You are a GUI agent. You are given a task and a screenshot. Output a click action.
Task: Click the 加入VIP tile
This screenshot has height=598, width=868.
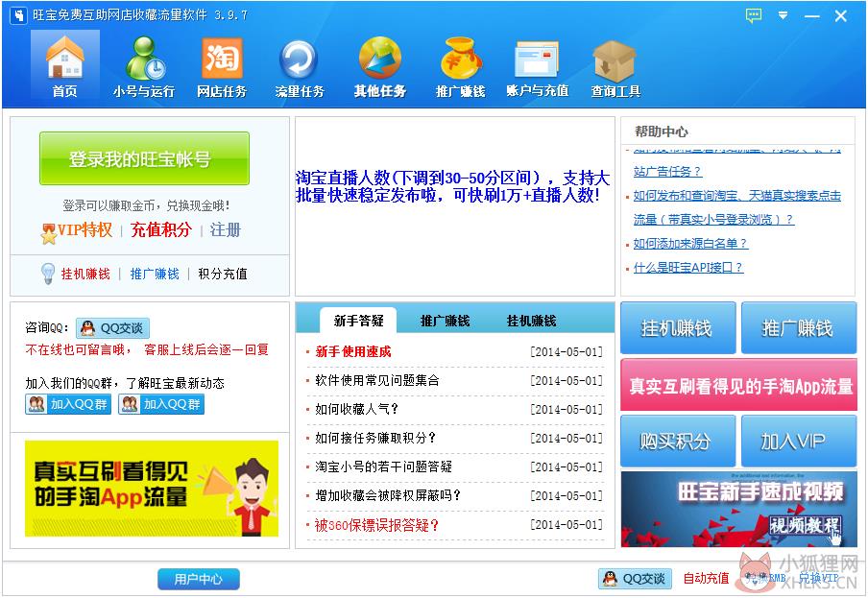pos(798,441)
